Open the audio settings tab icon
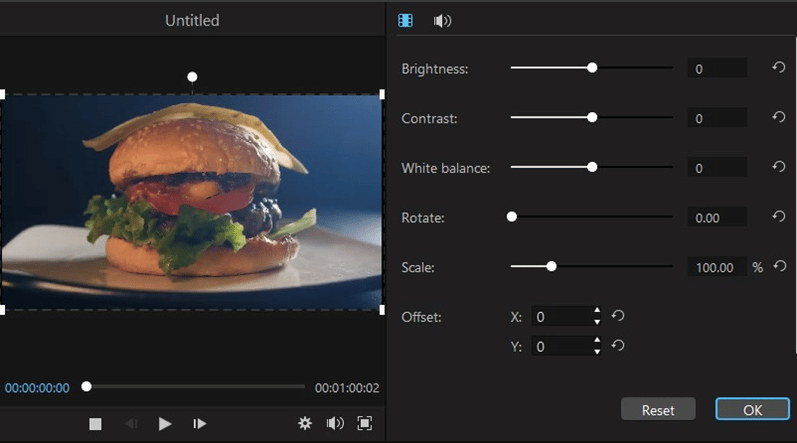The width and height of the screenshot is (797, 443). [442, 20]
